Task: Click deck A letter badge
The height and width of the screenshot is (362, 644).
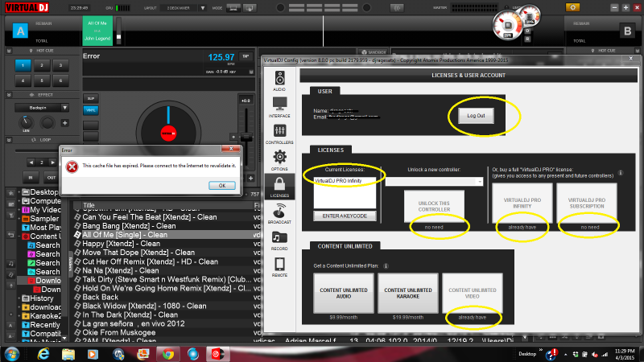Action: [20, 31]
